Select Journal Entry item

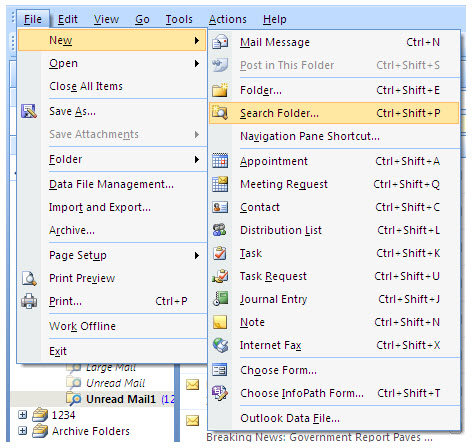(x=334, y=299)
